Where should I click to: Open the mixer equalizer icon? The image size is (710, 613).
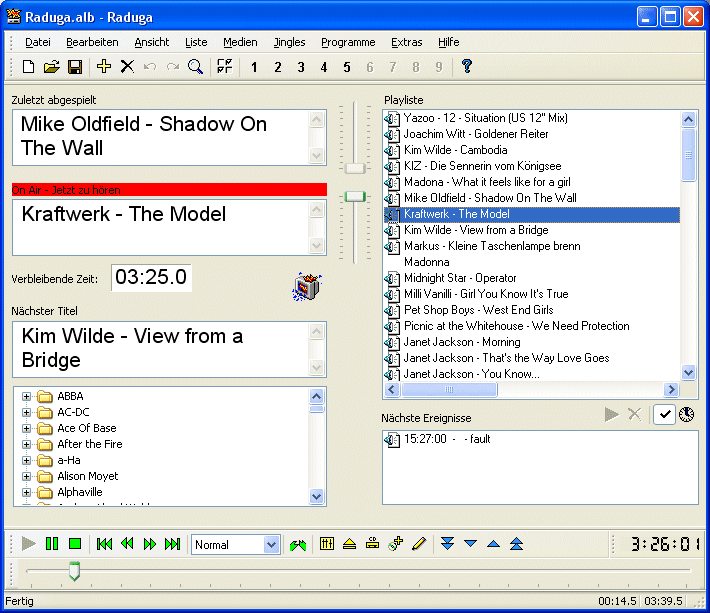coord(326,543)
